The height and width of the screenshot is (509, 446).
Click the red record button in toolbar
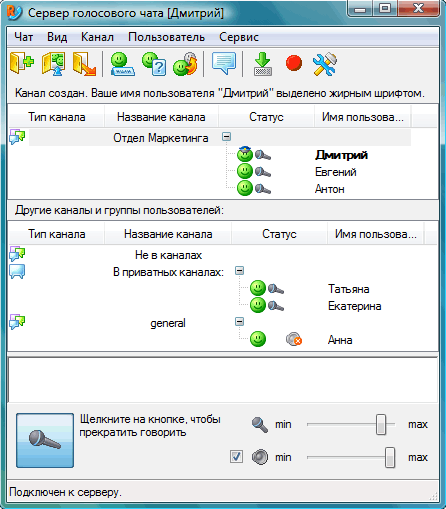point(294,63)
